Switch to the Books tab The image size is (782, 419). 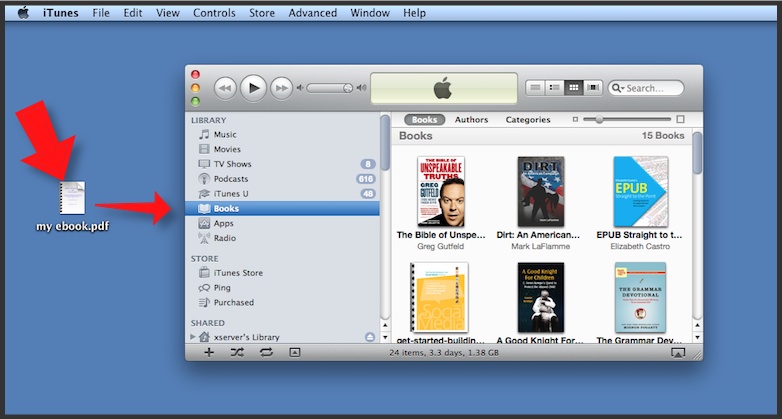[x=424, y=120]
